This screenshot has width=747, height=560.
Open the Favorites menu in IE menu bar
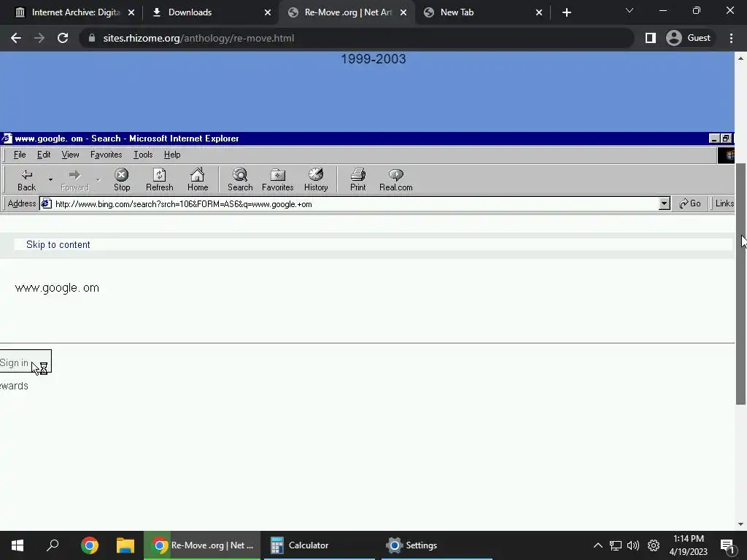coord(107,155)
